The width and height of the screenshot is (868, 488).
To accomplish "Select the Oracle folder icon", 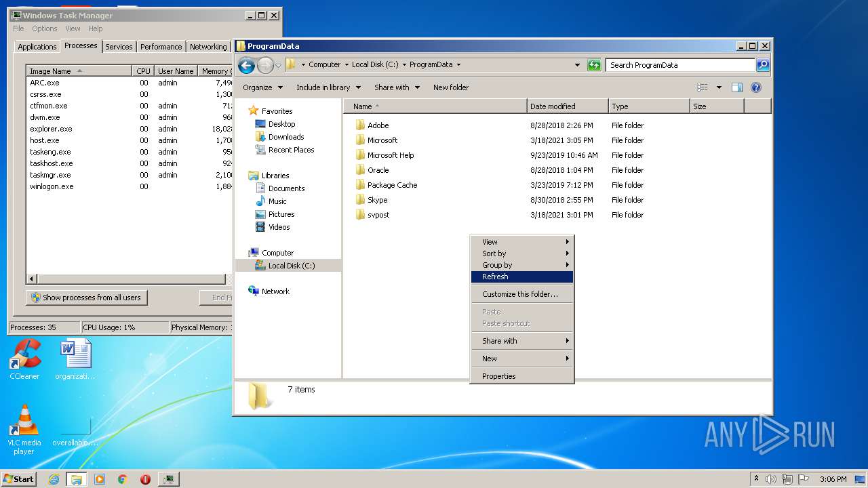I will click(360, 170).
